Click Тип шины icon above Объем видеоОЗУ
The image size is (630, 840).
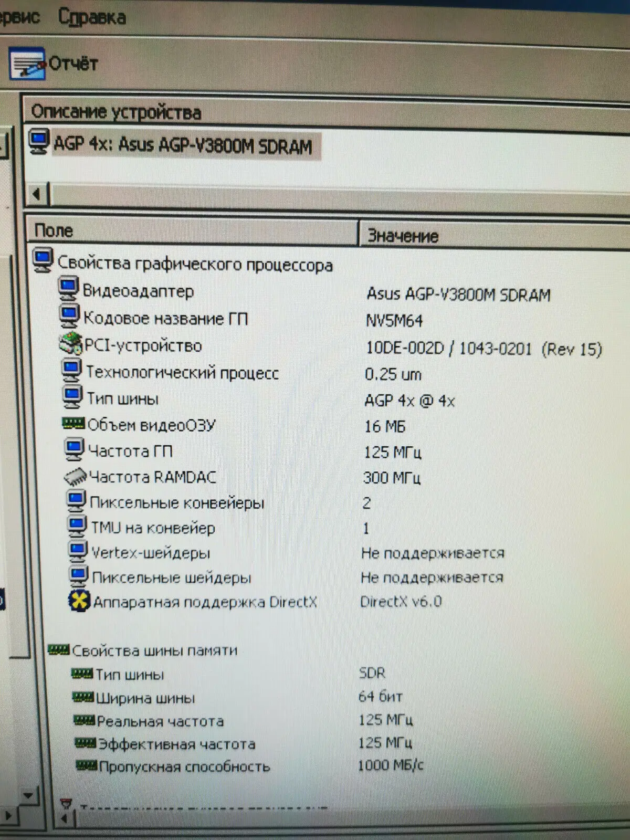pos(73,397)
